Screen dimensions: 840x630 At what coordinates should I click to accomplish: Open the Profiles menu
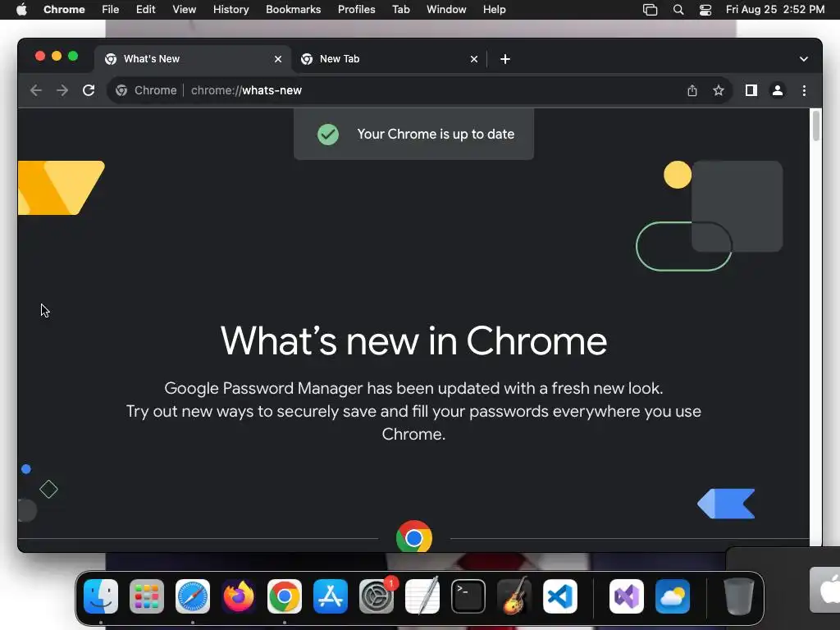point(356,10)
